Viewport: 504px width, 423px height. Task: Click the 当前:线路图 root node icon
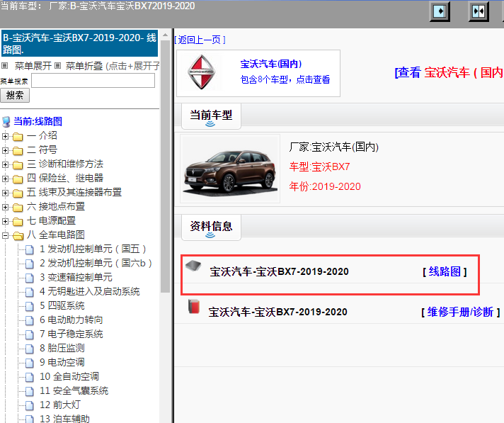(x=6, y=121)
